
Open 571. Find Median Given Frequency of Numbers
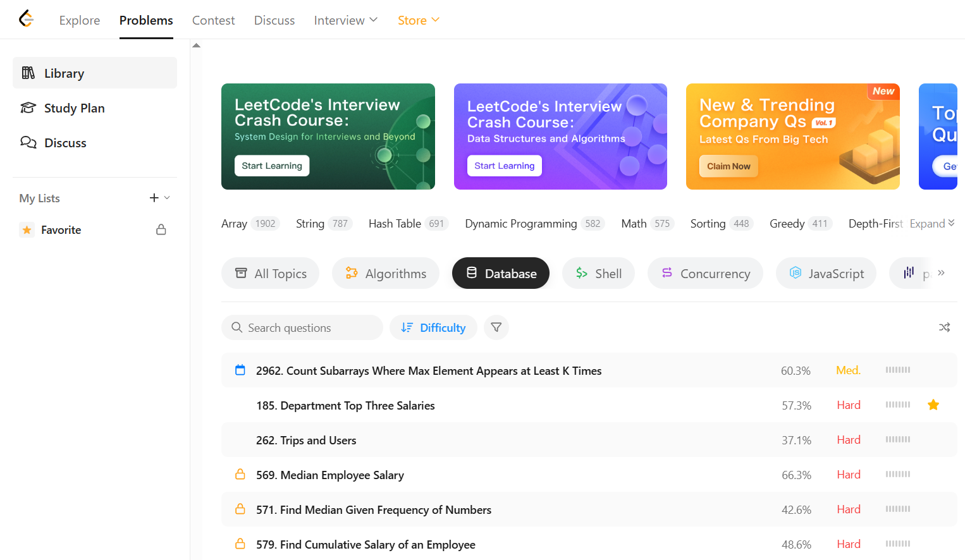(374, 510)
